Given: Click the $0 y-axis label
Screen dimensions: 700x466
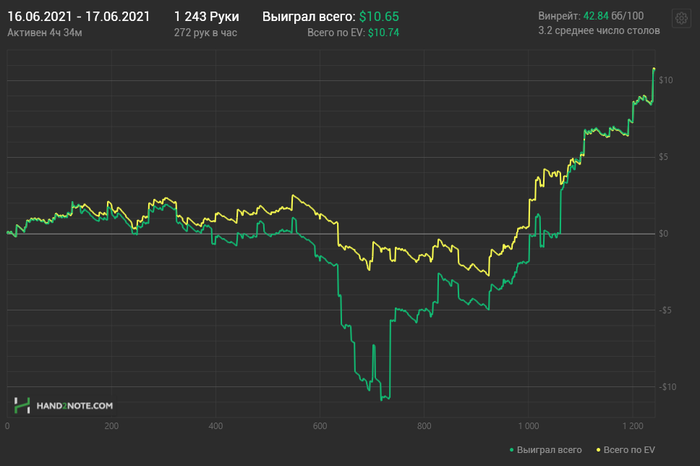Looking at the screenshot, I should [x=663, y=233].
